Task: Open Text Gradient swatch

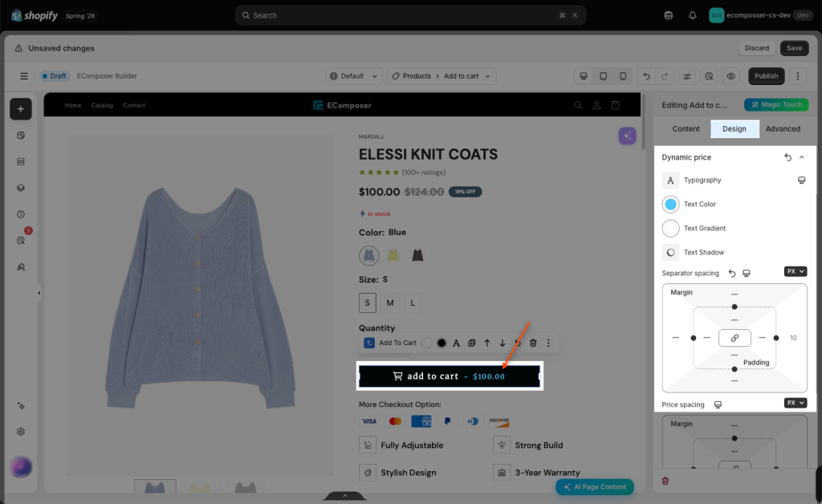Action: point(670,229)
